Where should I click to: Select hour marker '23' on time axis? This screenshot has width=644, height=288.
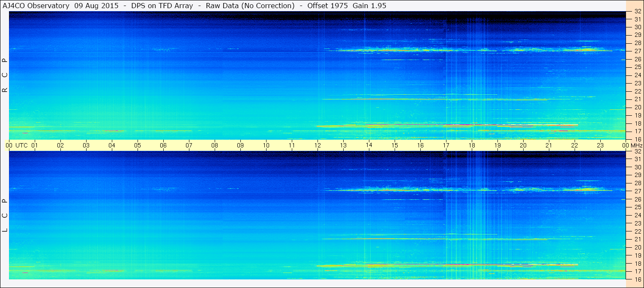pyautogui.click(x=600, y=145)
